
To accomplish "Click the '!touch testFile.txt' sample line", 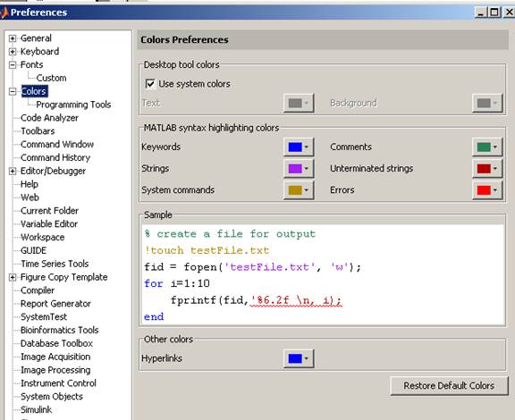I will point(207,250).
